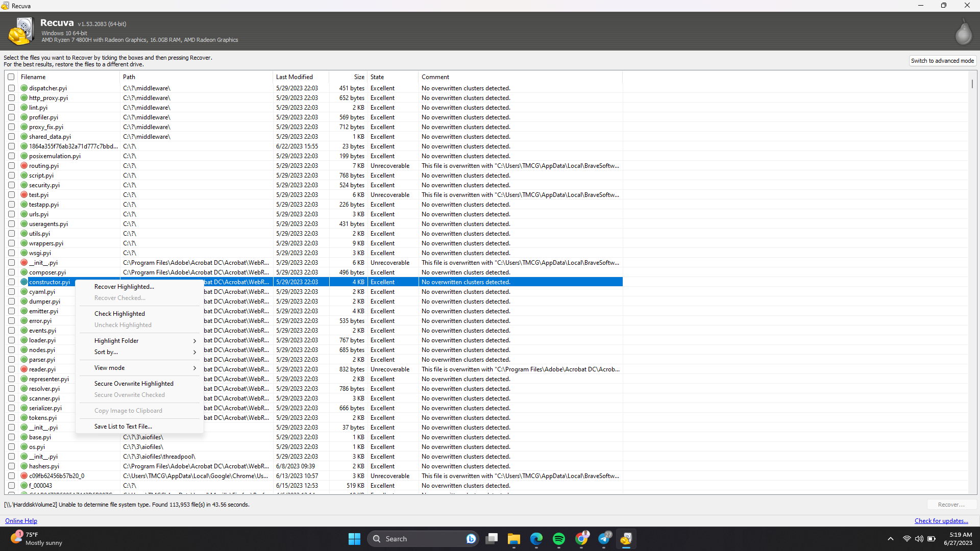Image resolution: width=980 pixels, height=551 pixels.
Task: Check the dispatcher.pyi file checkbox
Action: pos(12,88)
